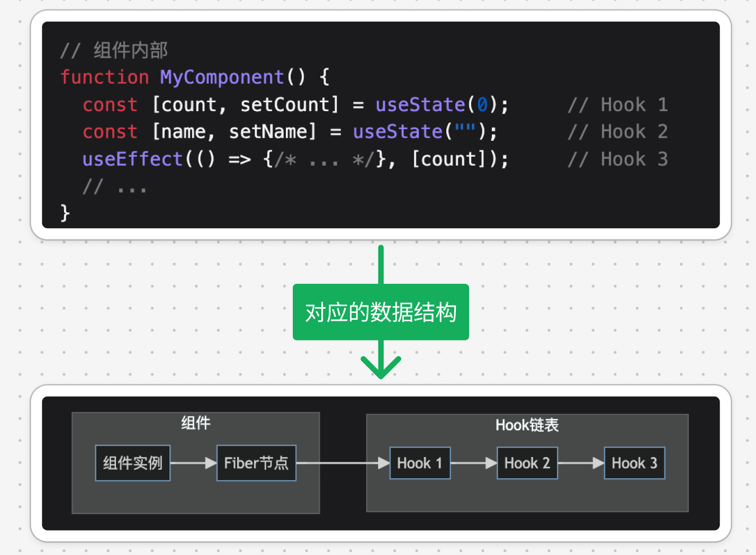The image size is (756, 555).
Task: Click the // Hook 2 code comment
Action: 617,131
